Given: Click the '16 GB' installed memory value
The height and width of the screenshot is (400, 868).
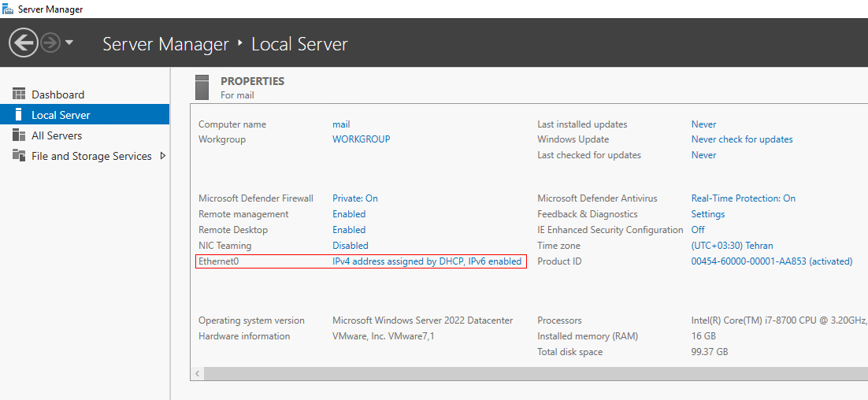Looking at the screenshot, I should [x=703, y=335].
